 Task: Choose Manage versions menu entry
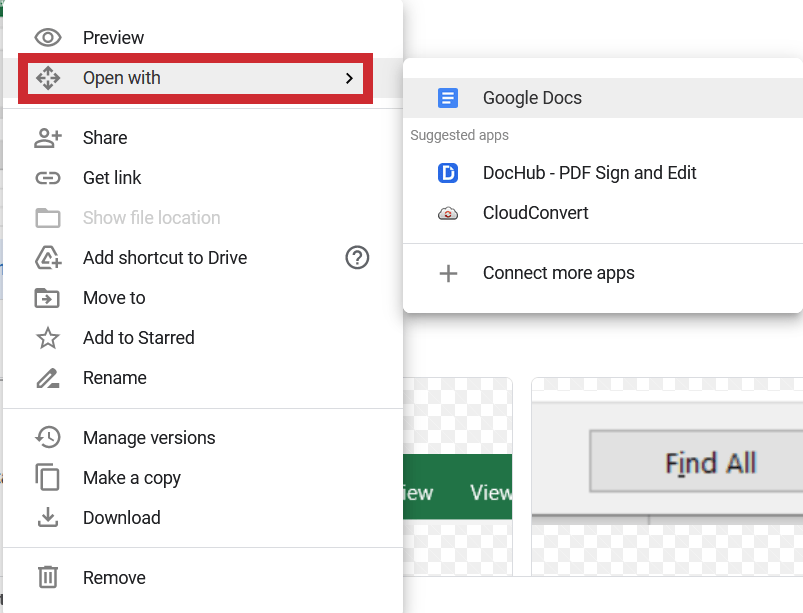(x=149, y=438)
